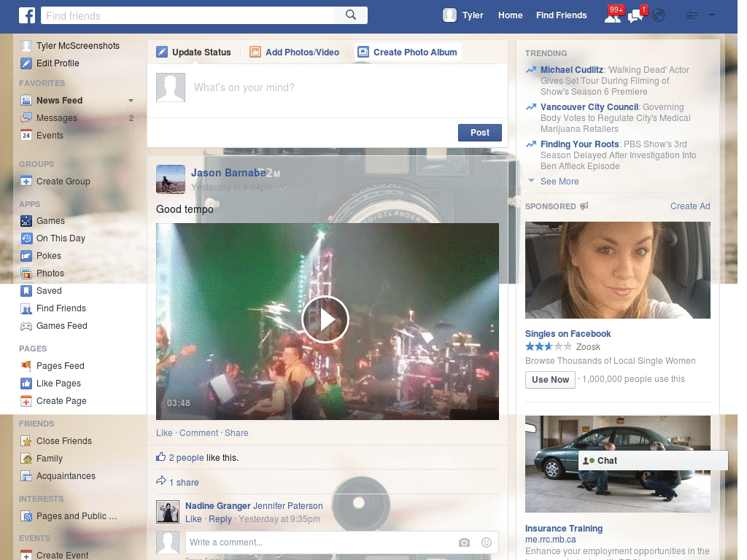747x560 pixels.
Task: Click the Create Page icon
Action: pyautogui.click(x=26, y=401)
